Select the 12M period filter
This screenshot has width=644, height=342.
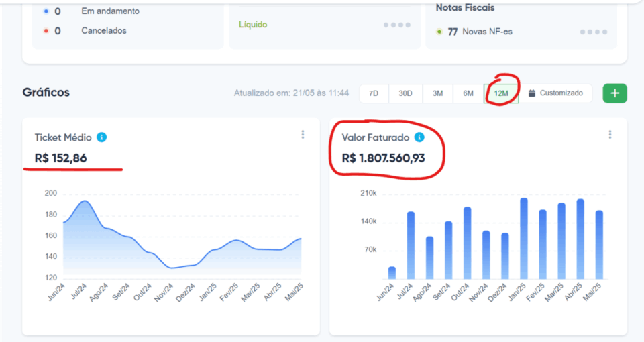click(501, 93)
